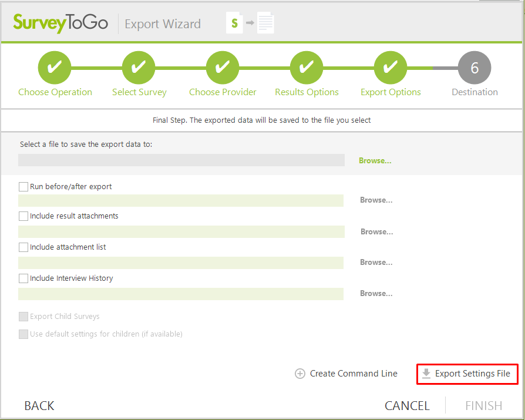
Task: Click the Choose Provider step checkmark circle
Action: 223,68
